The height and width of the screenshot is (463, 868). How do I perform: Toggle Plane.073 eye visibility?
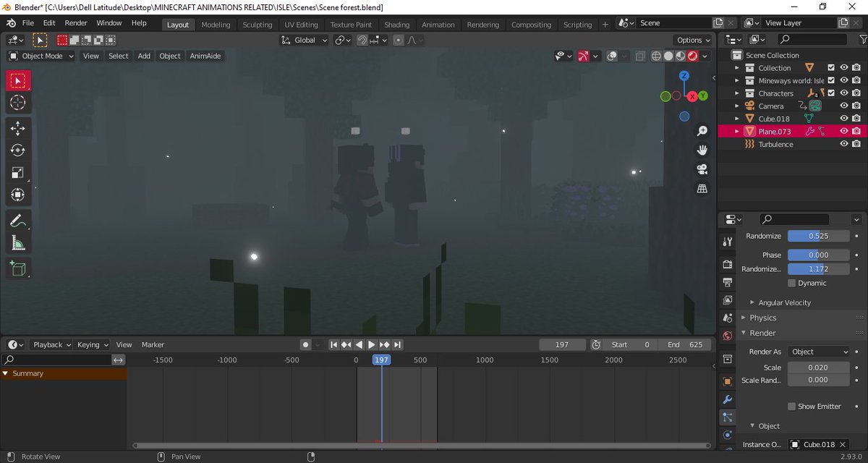click(843, 132)
